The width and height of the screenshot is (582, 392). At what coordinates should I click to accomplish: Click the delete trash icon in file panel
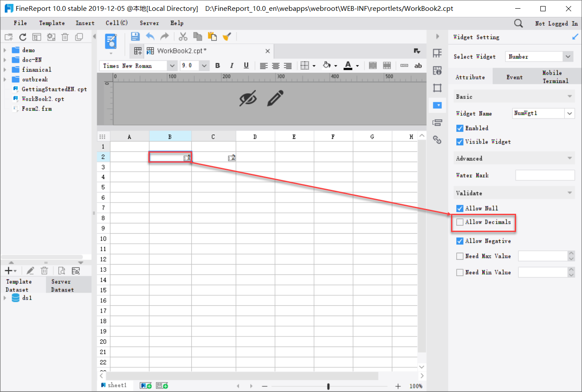coord(65,37)
